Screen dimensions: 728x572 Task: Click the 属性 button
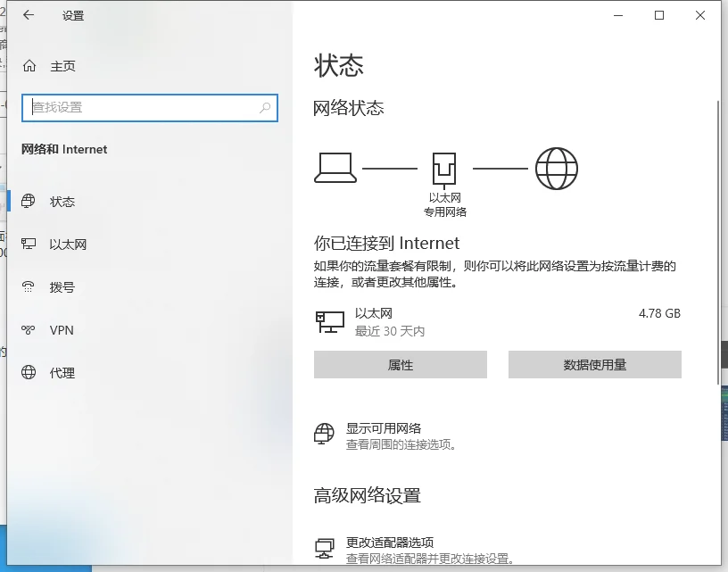pos(401,365)
